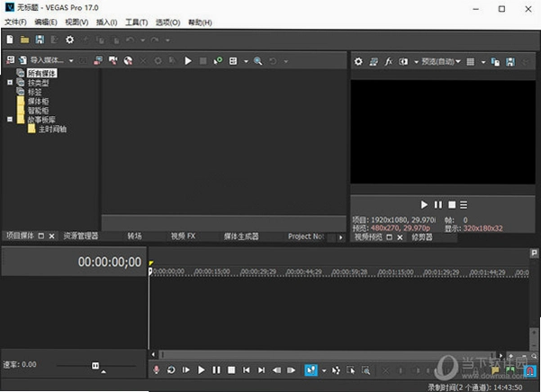Switch to the 媒体生成器 tab
The image size is (541, 392).
[x=241, y=236]
